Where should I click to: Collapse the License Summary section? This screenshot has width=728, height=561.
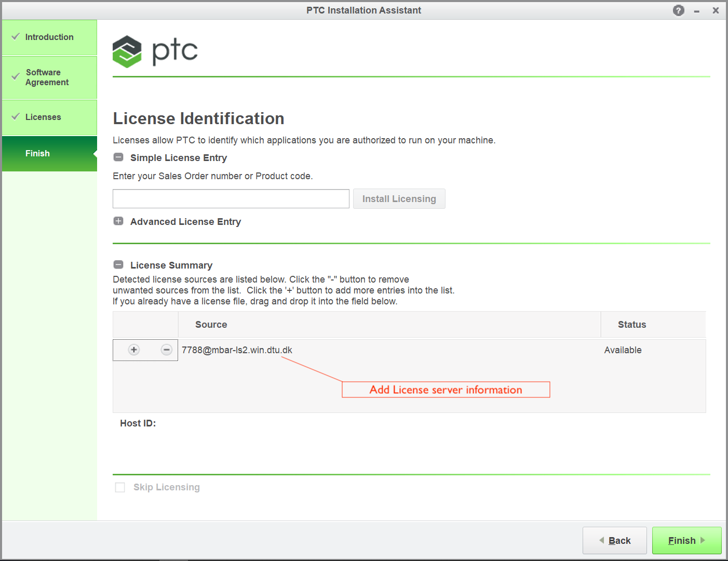click(118, 265)
